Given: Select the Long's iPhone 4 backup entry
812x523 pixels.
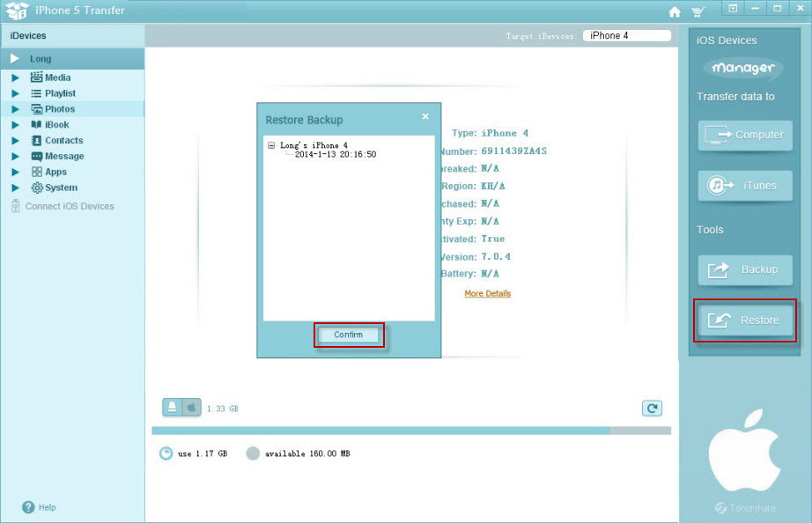Looking at the screenshot, I should click(x=314, y=145).
